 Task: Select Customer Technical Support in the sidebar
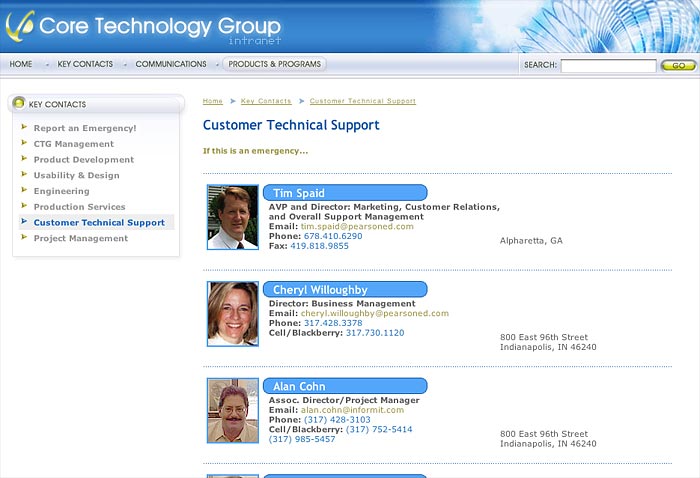pyautogui.click(x=99, y=222)
